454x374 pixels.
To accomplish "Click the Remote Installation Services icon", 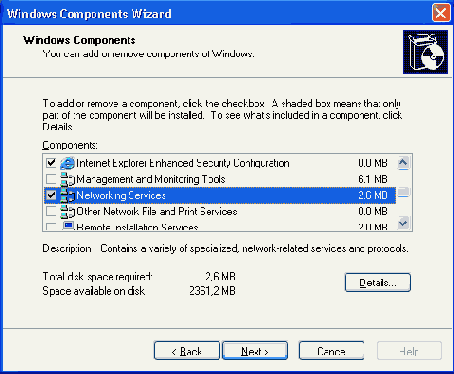I will coord(68,226).
